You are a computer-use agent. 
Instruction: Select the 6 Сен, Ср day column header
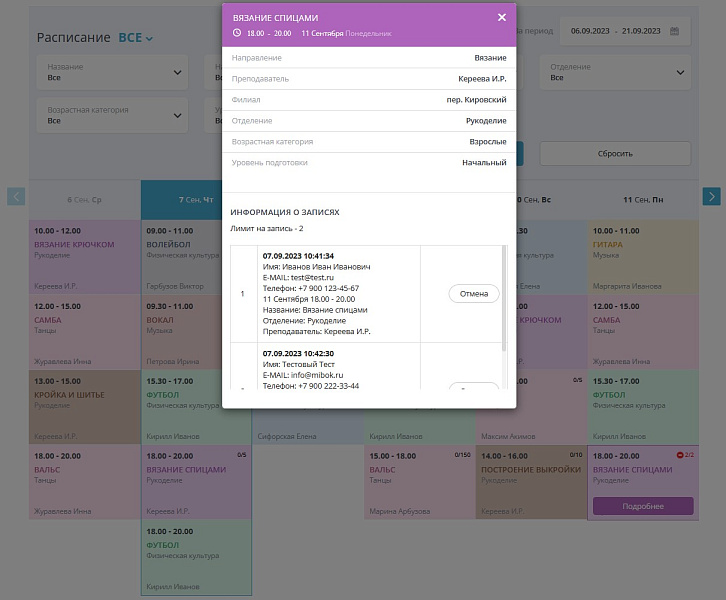click(84, 200)
